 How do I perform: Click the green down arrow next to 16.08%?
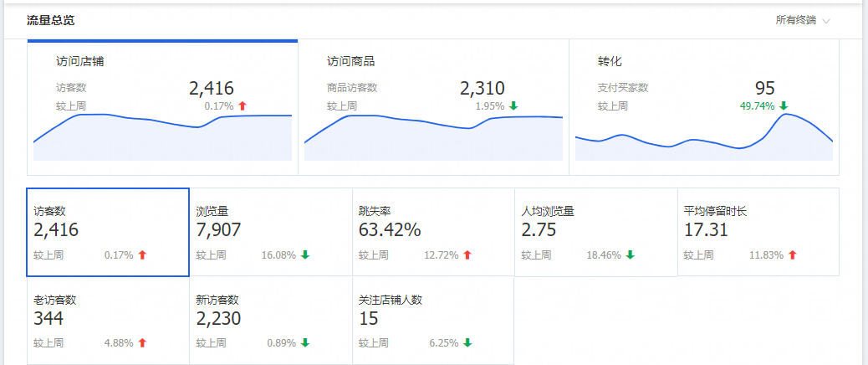[305, 255]
